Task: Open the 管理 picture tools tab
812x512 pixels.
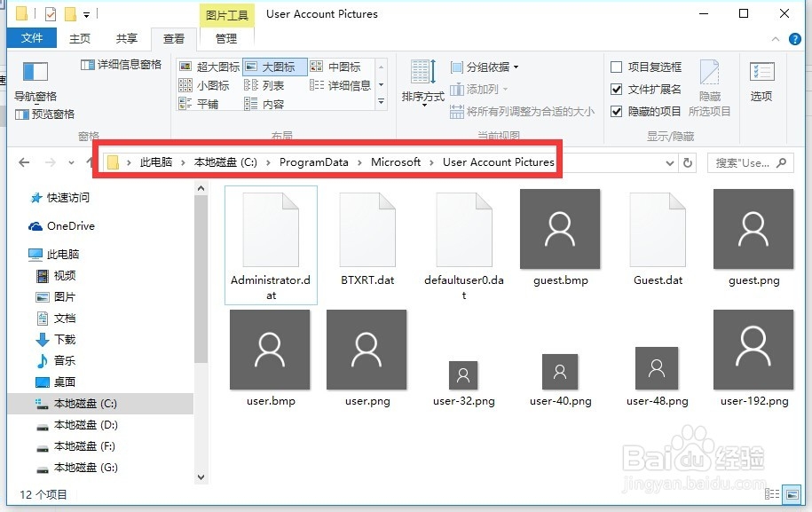Action: click(x=226, y=39)
